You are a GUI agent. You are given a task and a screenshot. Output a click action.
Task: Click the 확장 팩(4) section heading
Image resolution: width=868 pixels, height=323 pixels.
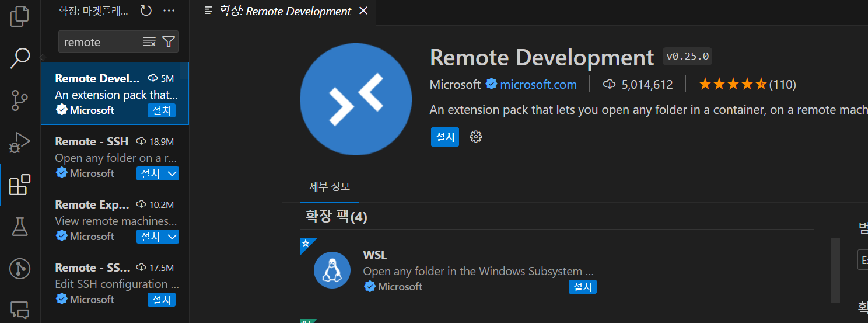[337, 217]
